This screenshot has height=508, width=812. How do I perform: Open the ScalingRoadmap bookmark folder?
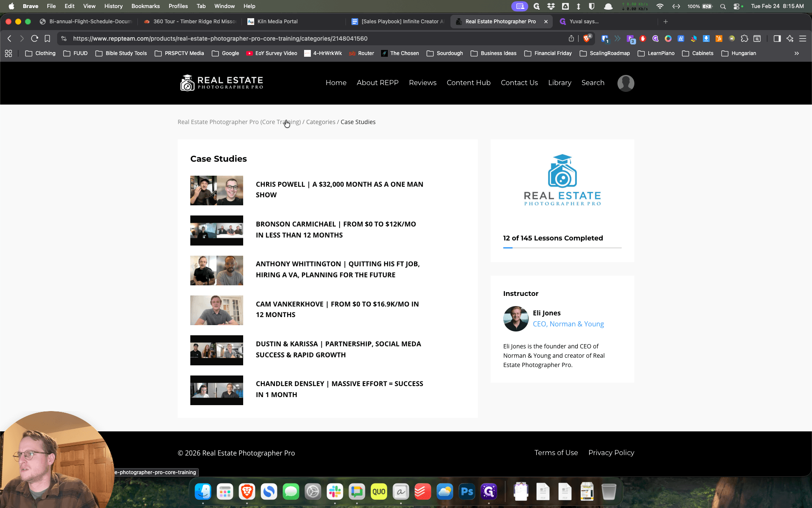point(605,53)
